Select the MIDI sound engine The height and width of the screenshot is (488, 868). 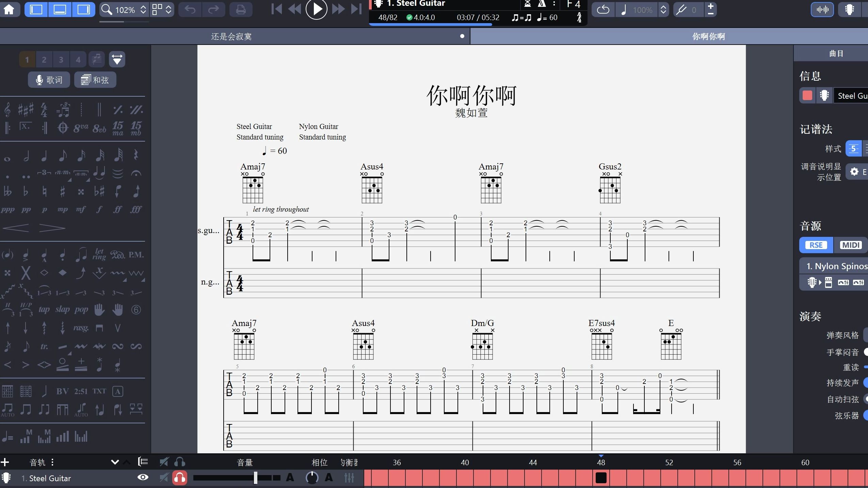click(851, 245)
